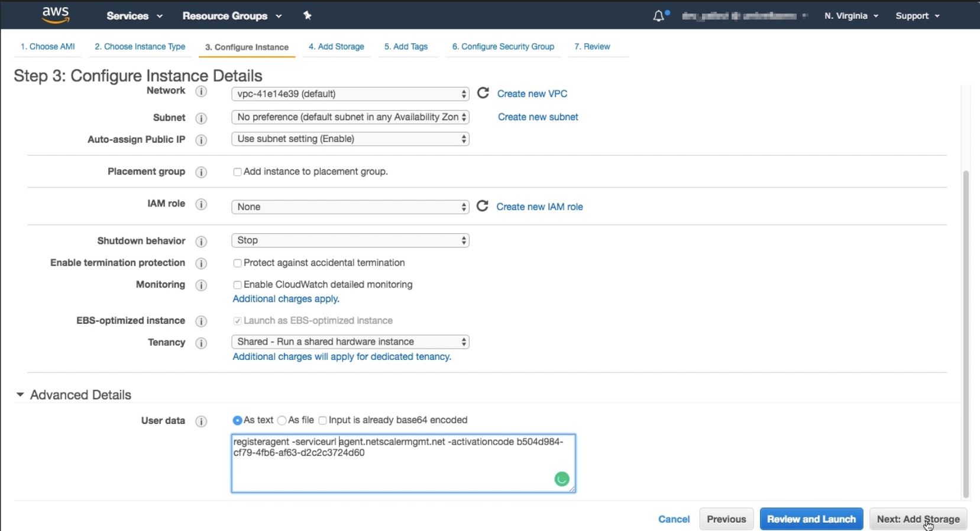The width and height of the screenshot is (980, 531).
Task: Check Input is already base64 encoded
Action: (x=322, y=420)
